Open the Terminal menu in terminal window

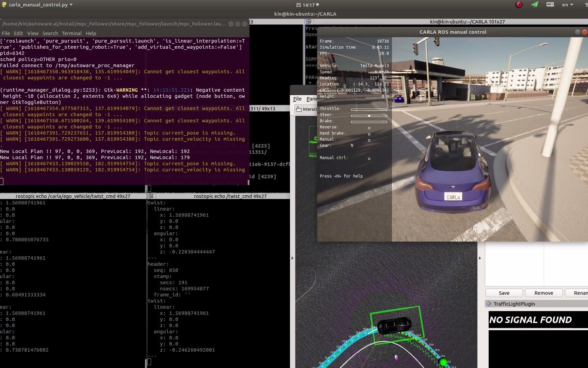[x=71, y=33]
